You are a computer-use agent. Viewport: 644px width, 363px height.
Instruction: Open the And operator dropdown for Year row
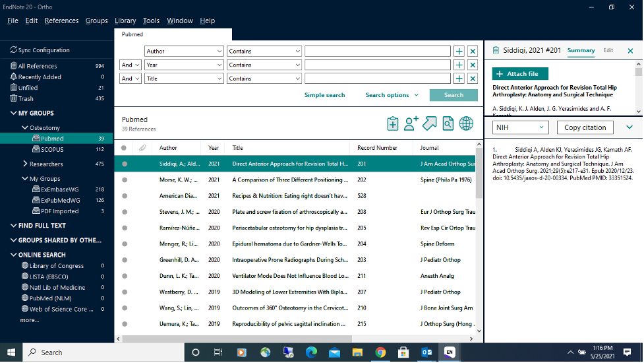pyautogui.click(x=131, y=65)
